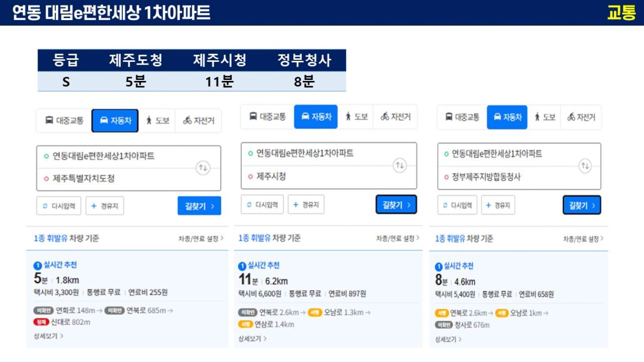Click 길찾기 button for 정부제주지방합동청사 route
This screenshot has width=644, height=362.
(582, 205)
